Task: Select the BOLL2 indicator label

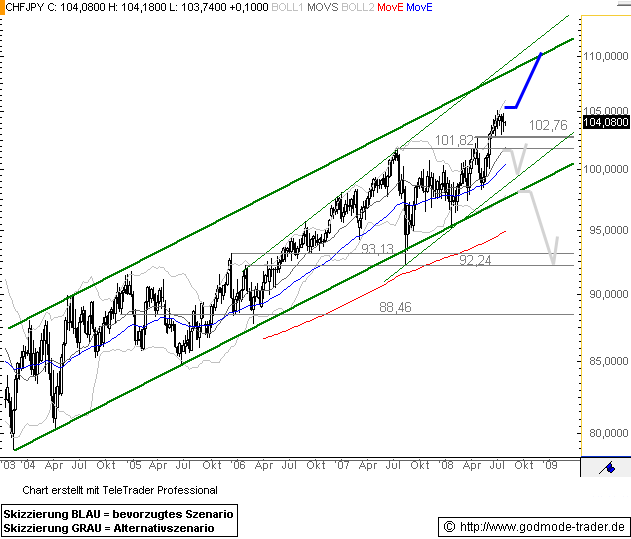Action: pyautogui.click(x=358, y=7)
